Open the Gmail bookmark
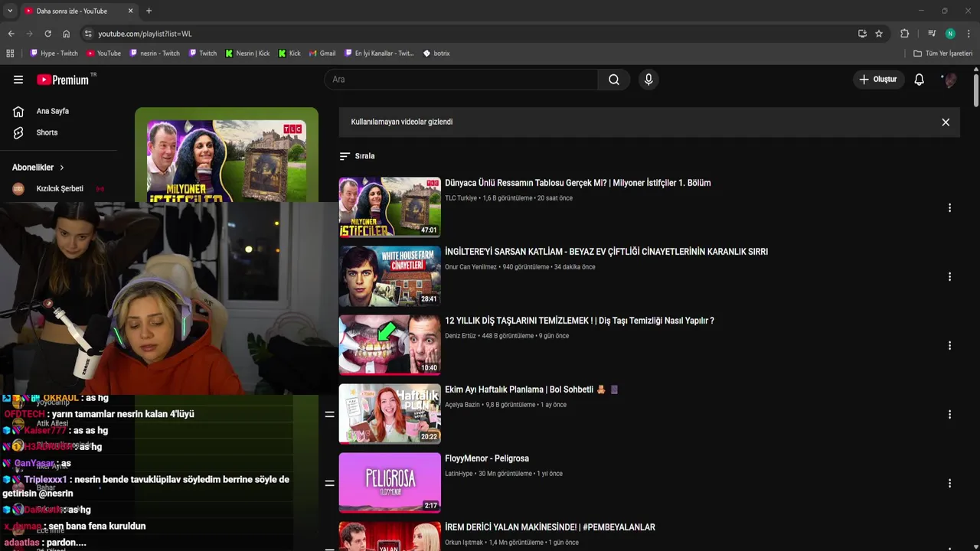 point(322,54)
